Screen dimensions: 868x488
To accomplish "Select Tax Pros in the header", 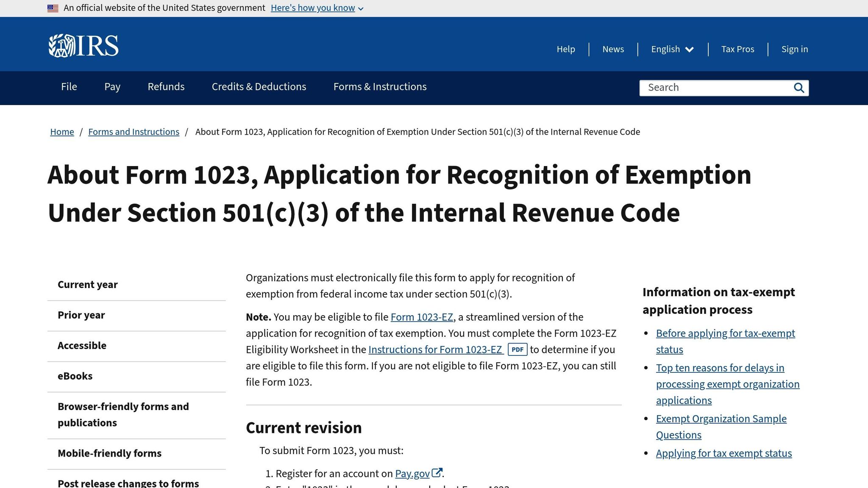I will click(737, 49).
